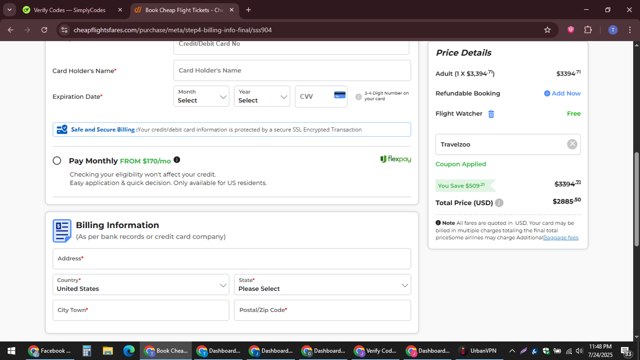Viewport: 640px width, 360px height.
Task: Click the Card Holder's Name field
Action: [x=292, y=71]
